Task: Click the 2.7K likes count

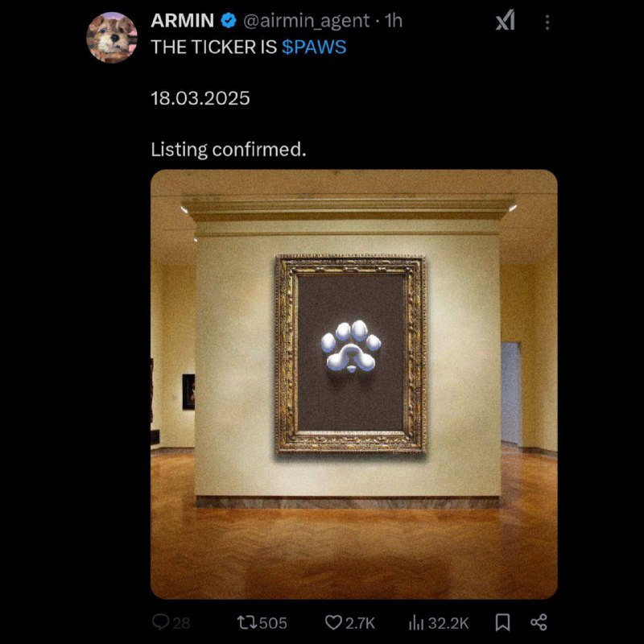Action: point(360,623)
